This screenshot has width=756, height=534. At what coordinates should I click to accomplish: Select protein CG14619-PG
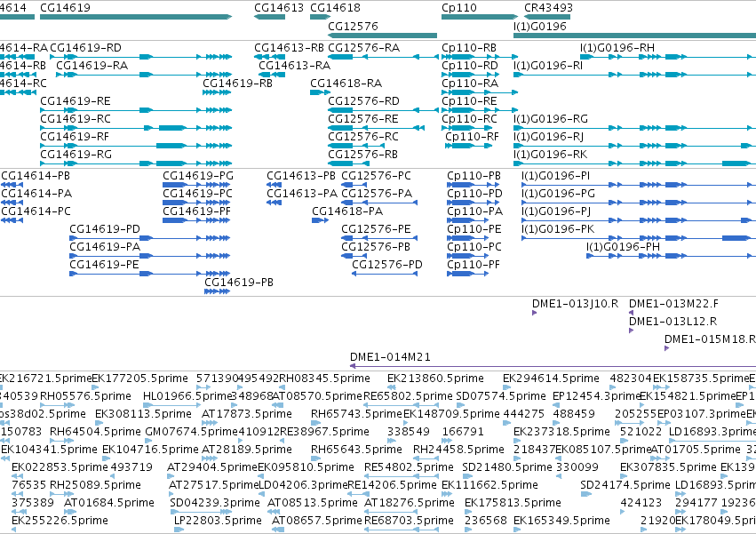(198, 176)
